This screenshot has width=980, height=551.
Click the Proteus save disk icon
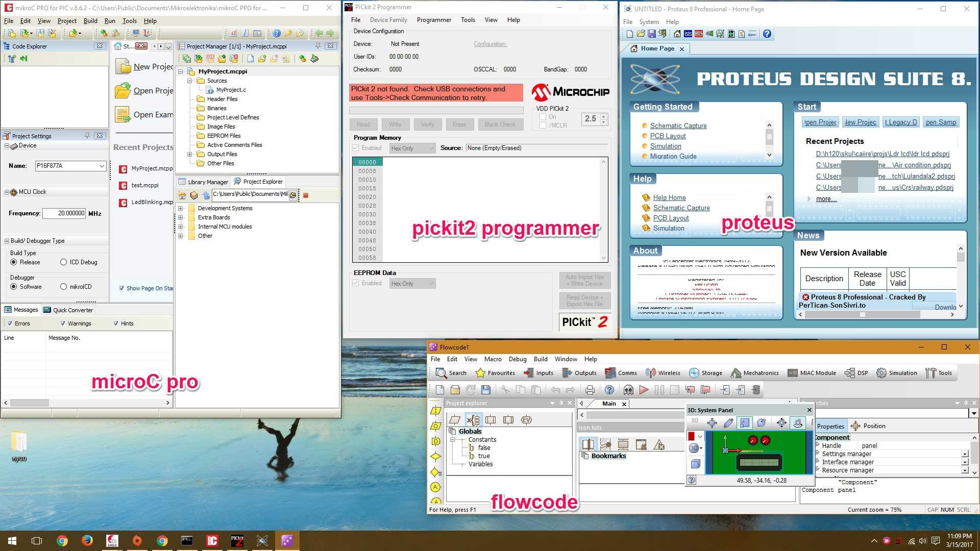(x=652, y=34)
